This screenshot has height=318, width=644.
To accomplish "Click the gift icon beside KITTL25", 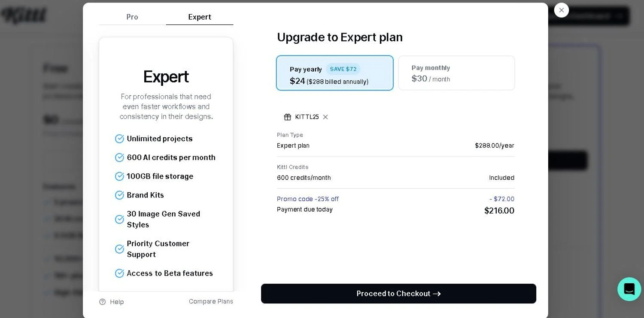I will pos(288,117).
